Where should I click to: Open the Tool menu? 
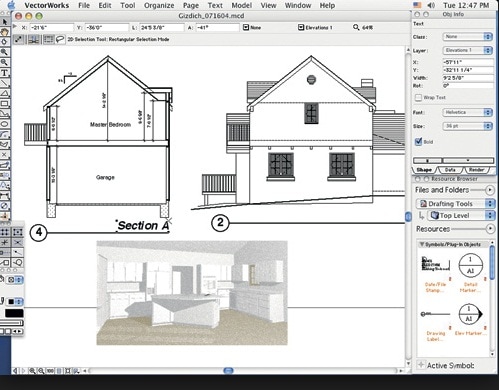point(128,5)
